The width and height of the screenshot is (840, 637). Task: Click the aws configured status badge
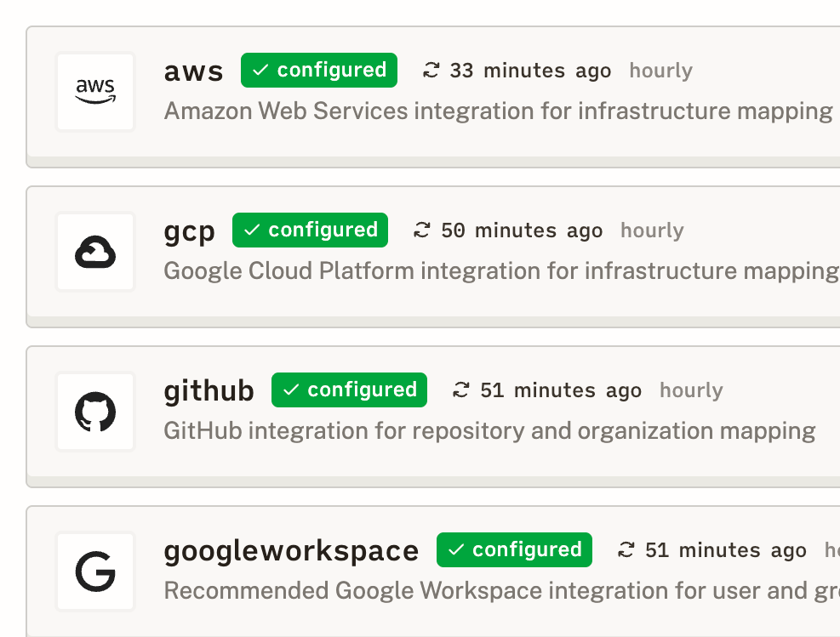[x=319, y=71]
